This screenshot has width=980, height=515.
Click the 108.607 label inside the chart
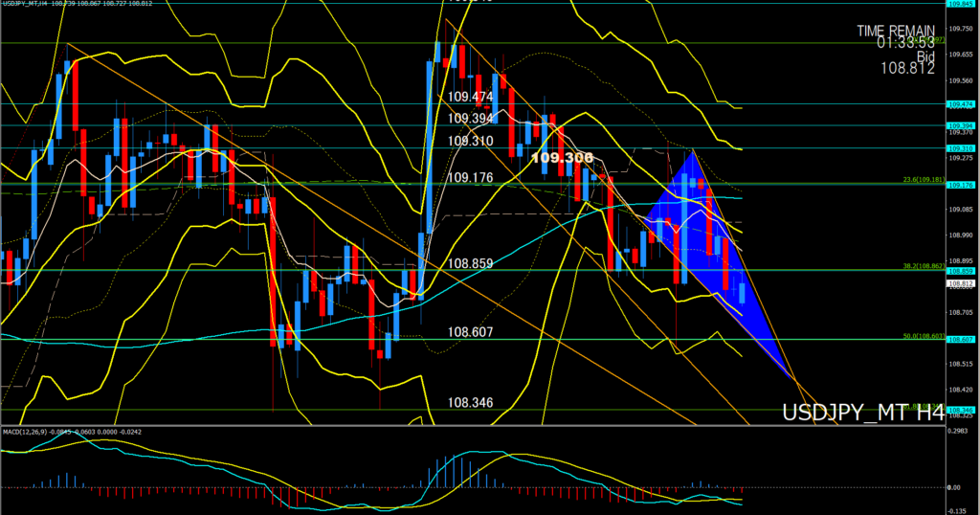471,332
